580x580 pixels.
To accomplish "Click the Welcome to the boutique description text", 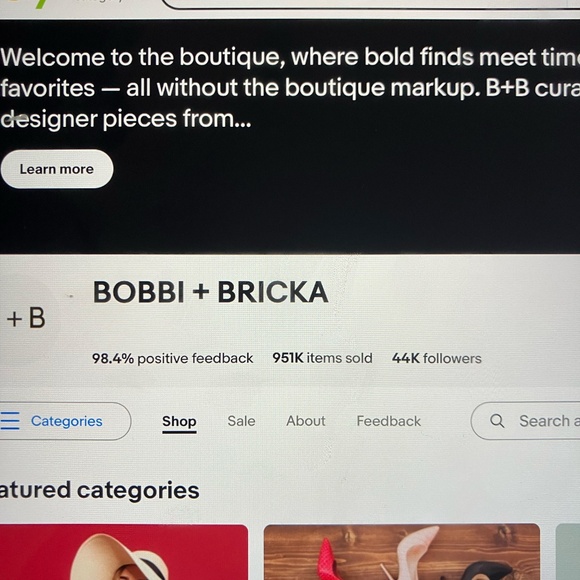I will (x=290, y=88).
